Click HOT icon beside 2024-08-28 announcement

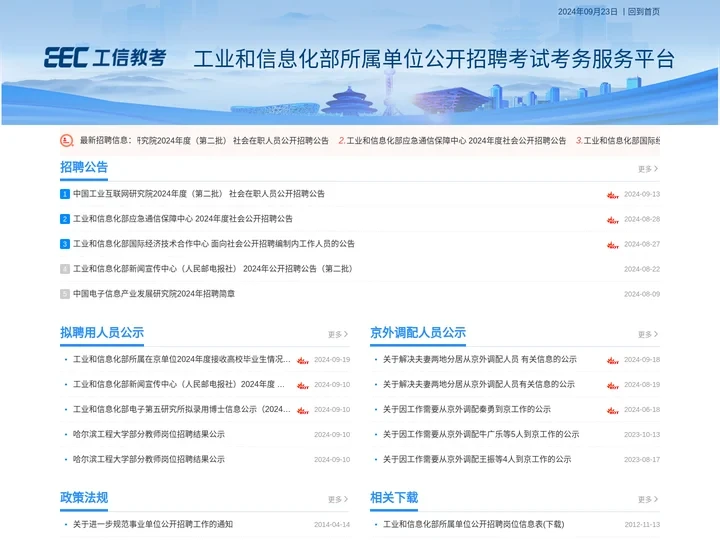[613, 220]
